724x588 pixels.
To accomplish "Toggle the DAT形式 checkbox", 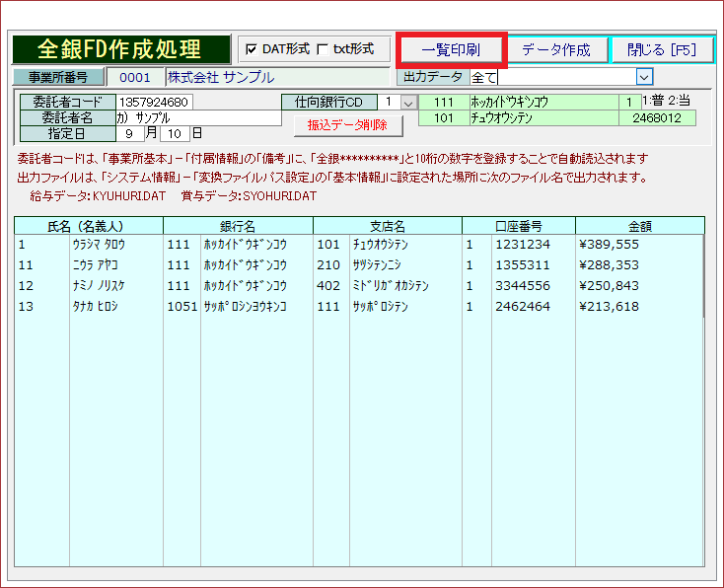I will coord(252,49).
